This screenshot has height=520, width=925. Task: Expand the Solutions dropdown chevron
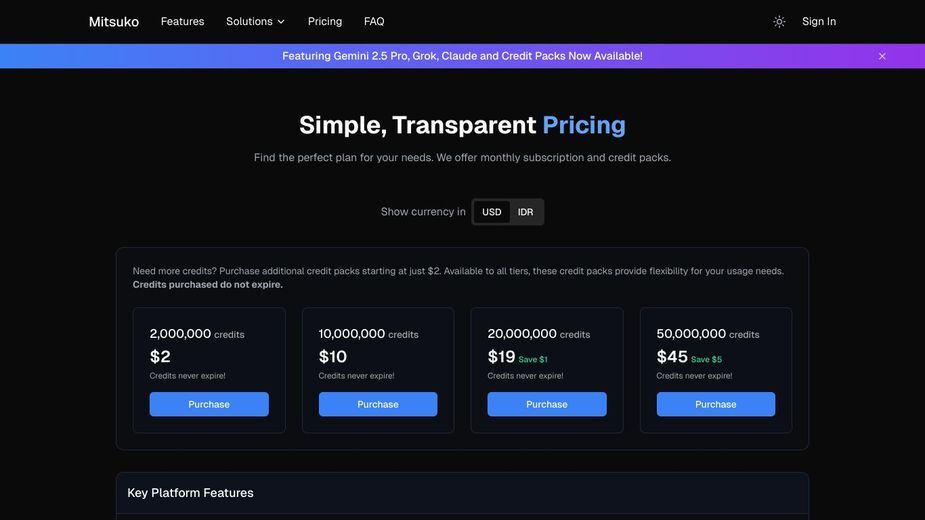click(281, 22)
